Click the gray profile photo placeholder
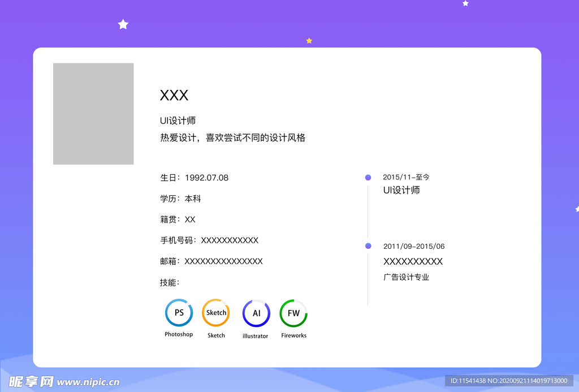This screenshot has height=392, width=579. [x=93, y=114]
